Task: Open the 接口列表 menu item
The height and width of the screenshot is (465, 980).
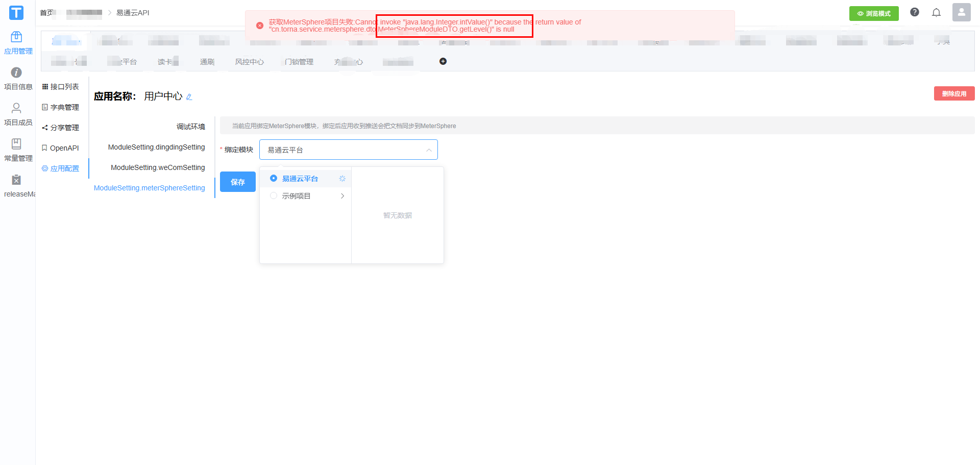Action: click(61, 87)
